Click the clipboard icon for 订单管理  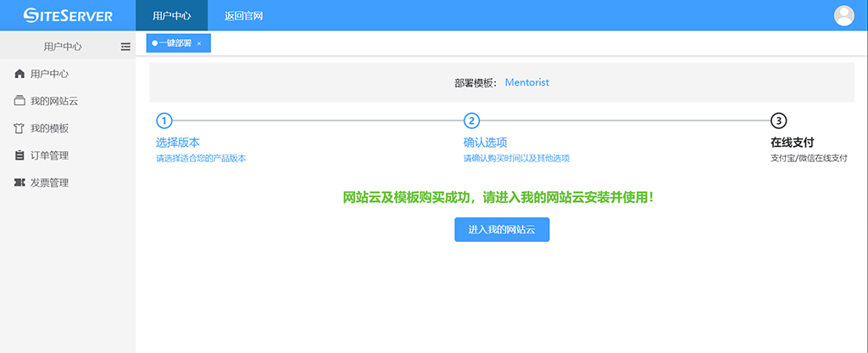point(20,155)
